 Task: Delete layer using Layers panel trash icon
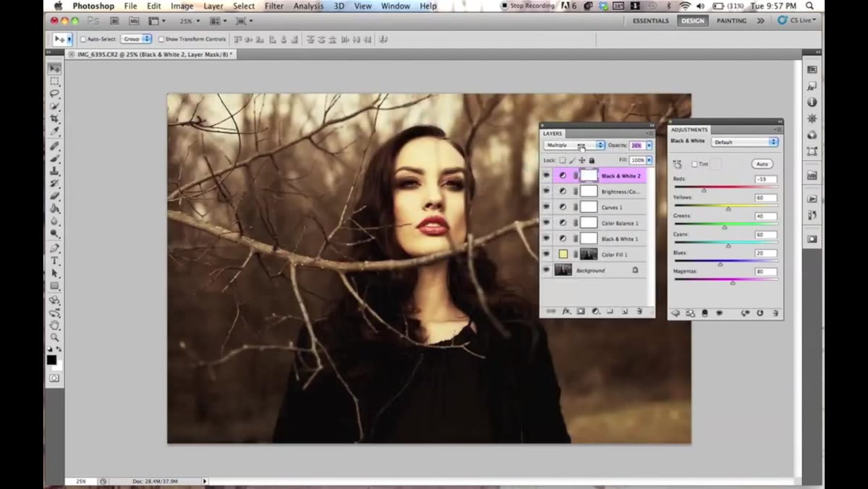[639, 311]
